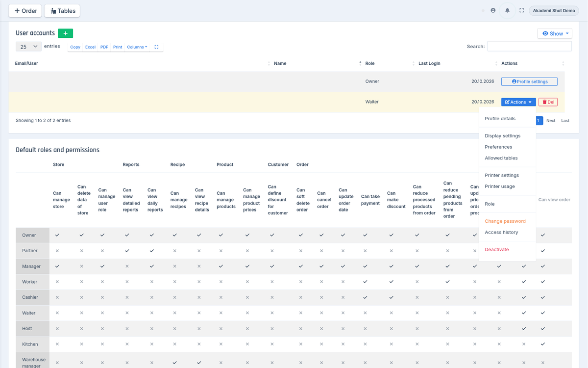
Task: Sort by Last Login column arrows
Action: [x=496, y=64]
